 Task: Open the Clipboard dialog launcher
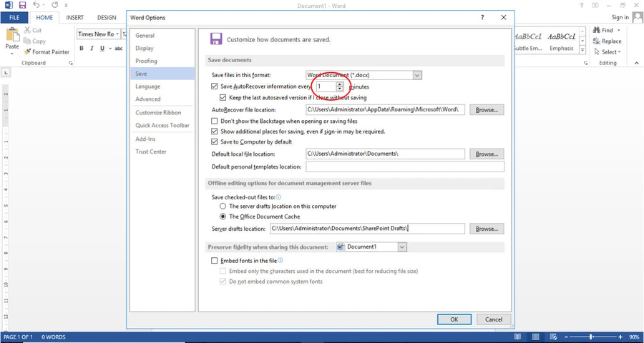coord(71,63)
